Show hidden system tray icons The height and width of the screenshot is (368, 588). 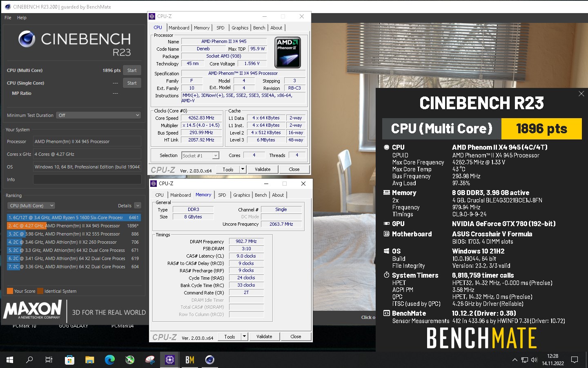coord(514,360)
